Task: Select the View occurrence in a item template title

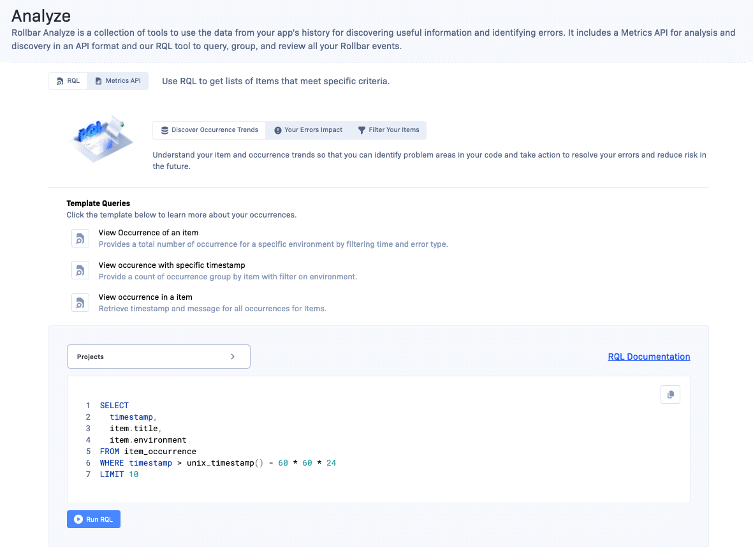Action: (145, 297)
